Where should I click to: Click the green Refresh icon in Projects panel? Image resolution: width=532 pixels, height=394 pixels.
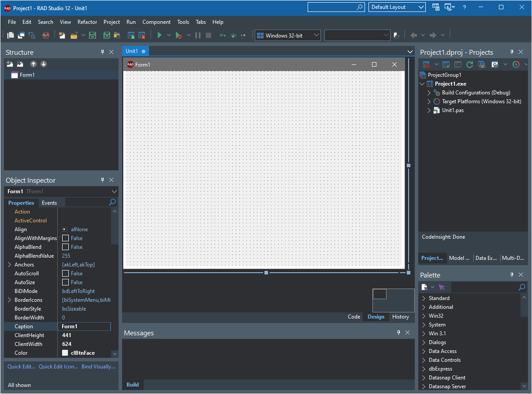(470, 64)
